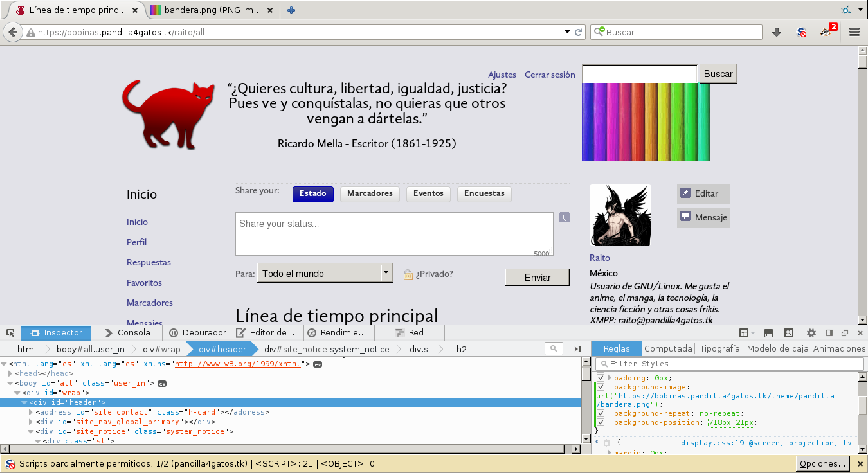Uncheck the background-image CSS property
Screen dimensions: 868x473
pyautogui.click(x=601, y=387)
